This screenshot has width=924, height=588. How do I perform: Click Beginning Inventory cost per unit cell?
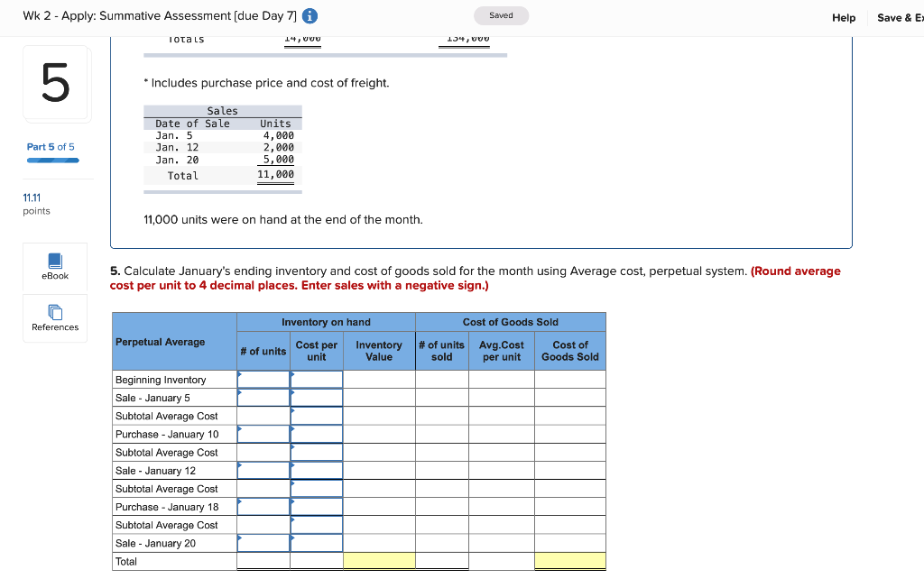point(316,379)
